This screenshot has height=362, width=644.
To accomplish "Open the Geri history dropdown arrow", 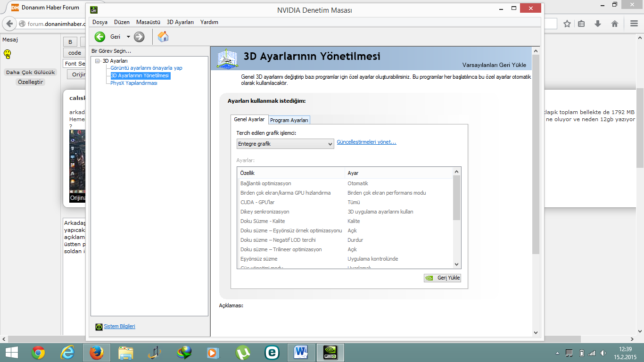I will [128, 37].
